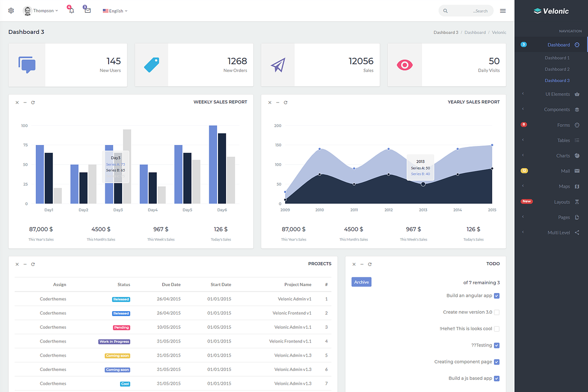588x392 pixels.
Task: Refresh the Yearly Sales Report widget
Action: [286, 102]
